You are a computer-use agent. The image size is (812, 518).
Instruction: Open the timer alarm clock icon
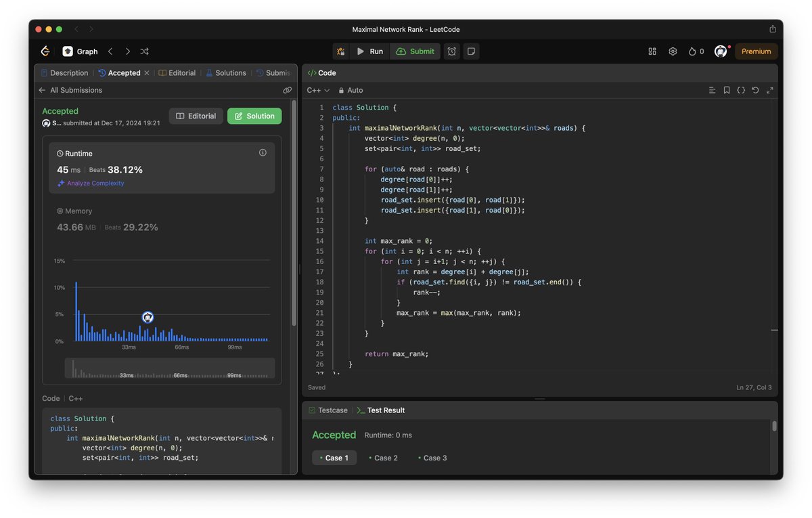tap(451, 51)
